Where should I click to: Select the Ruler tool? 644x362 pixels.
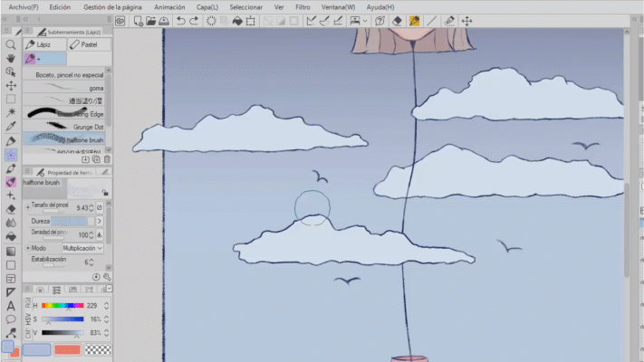coord(11,292)
